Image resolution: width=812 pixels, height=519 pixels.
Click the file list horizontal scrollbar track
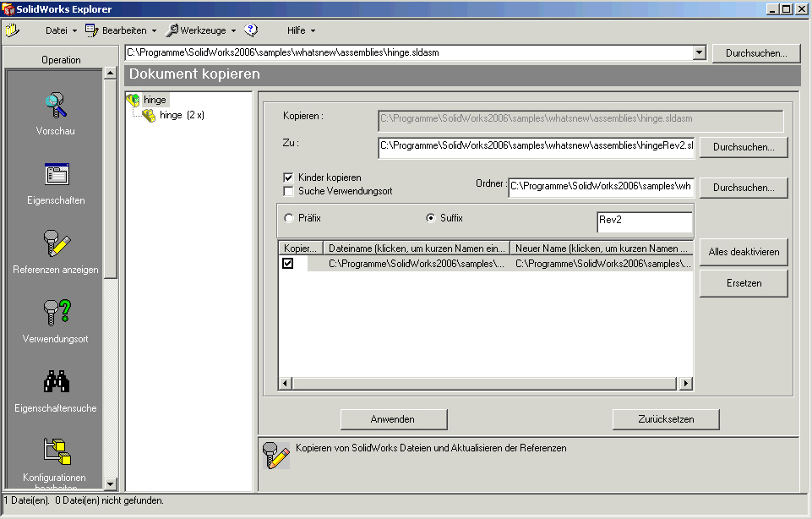(x=484, y=383)
